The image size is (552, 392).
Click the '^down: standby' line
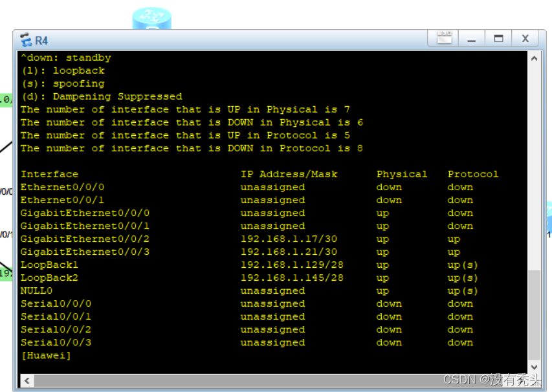click(66, 58)
